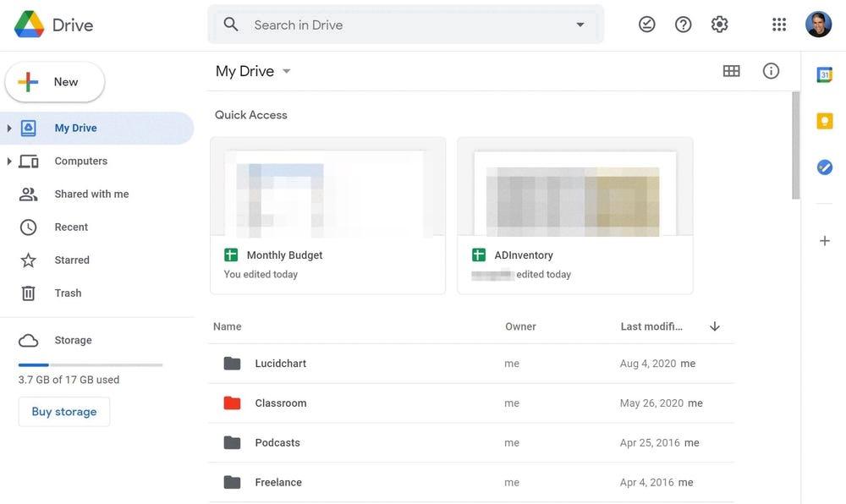Click the Apr 25, 2016 date
The width and height of the screenshot is (846, 504).
(x=650, y=443)
